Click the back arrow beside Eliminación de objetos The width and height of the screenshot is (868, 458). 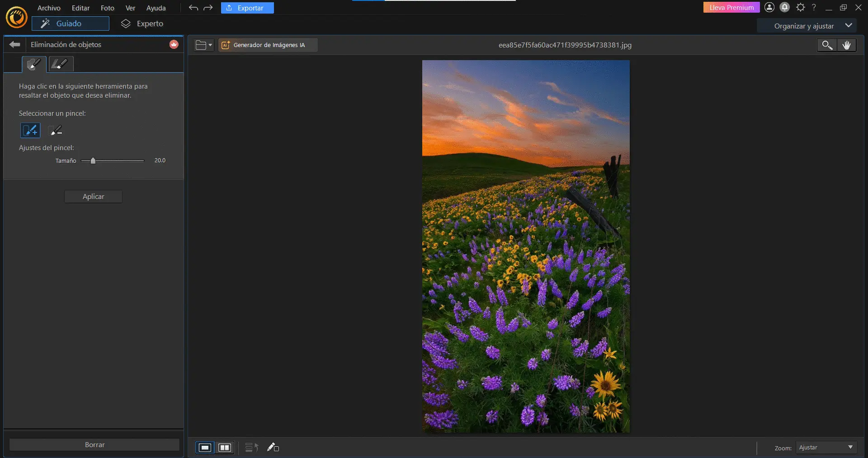pyautogui.click(x=15, y=44)
